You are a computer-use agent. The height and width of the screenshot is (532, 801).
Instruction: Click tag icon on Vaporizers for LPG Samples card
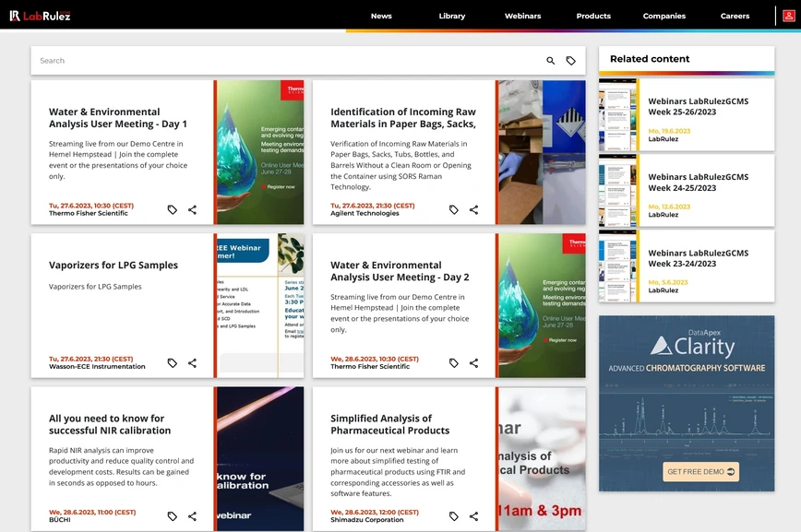pos(173,363)
